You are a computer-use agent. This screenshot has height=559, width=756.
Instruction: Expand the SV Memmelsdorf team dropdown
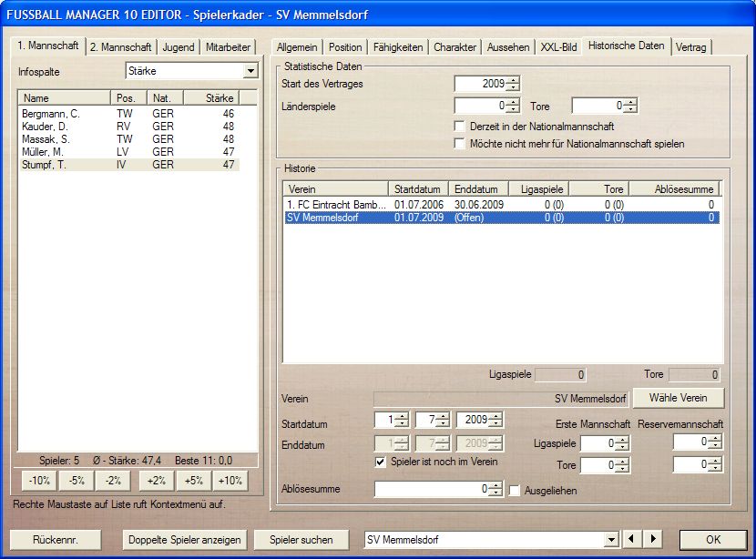pyautogui.click(x=611, y=540)
